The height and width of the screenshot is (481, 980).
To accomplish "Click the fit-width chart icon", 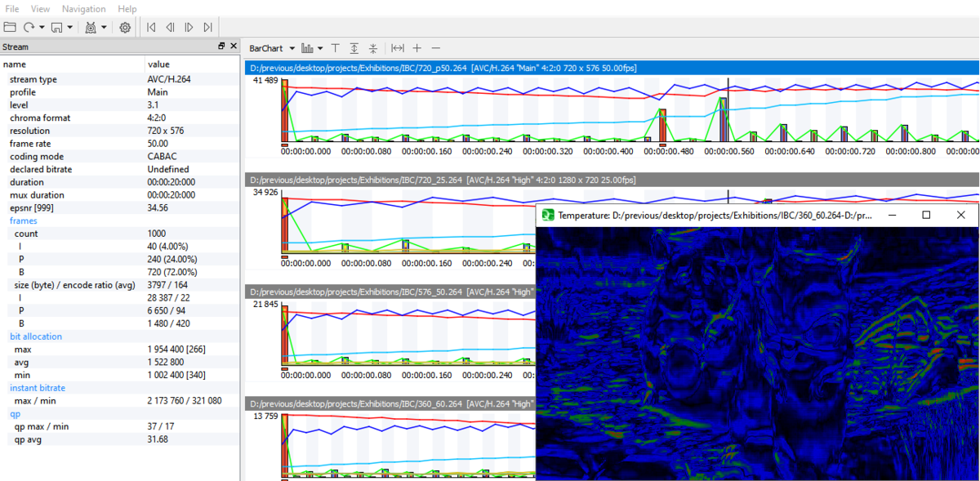I will click(x=398, y=48).
